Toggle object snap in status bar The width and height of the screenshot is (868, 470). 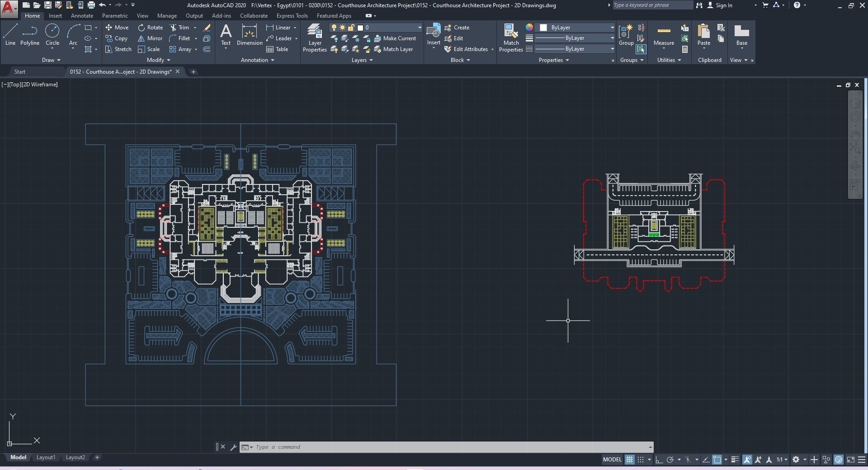point(717,460)
